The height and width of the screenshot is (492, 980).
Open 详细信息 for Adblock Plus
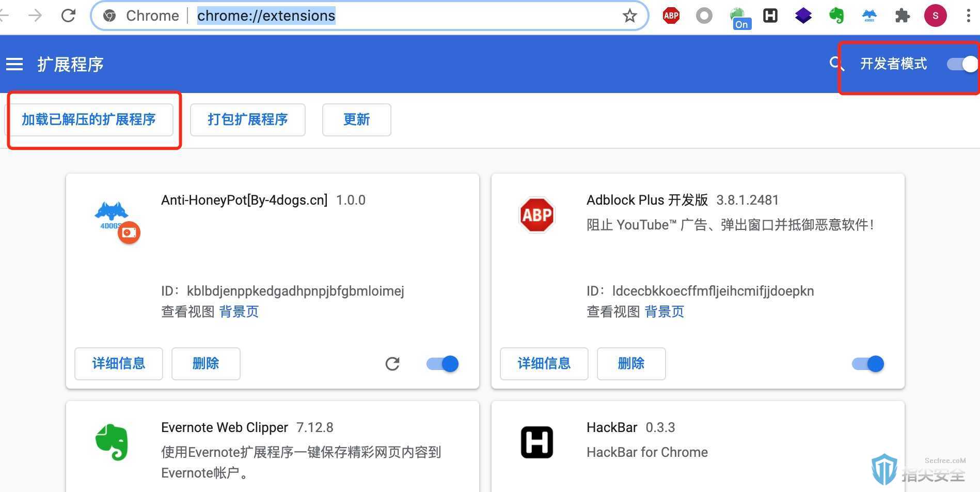pyautogui.click(x=544, y=364)
